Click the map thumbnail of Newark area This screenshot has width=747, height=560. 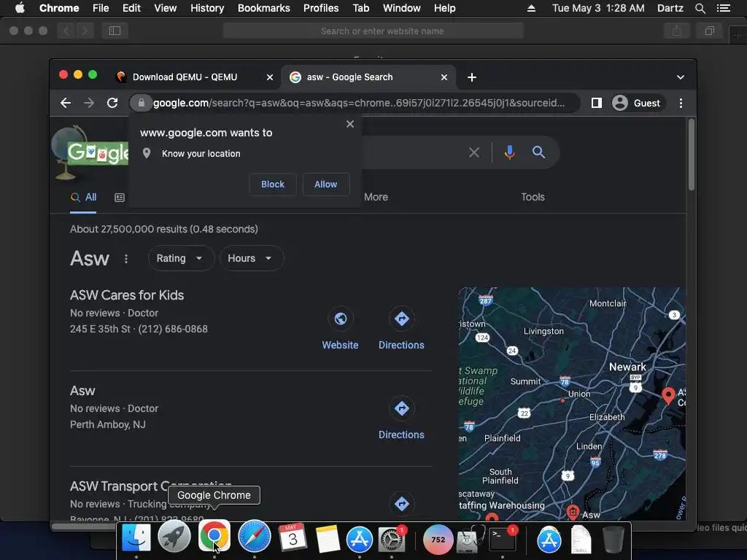pos(572,404)
